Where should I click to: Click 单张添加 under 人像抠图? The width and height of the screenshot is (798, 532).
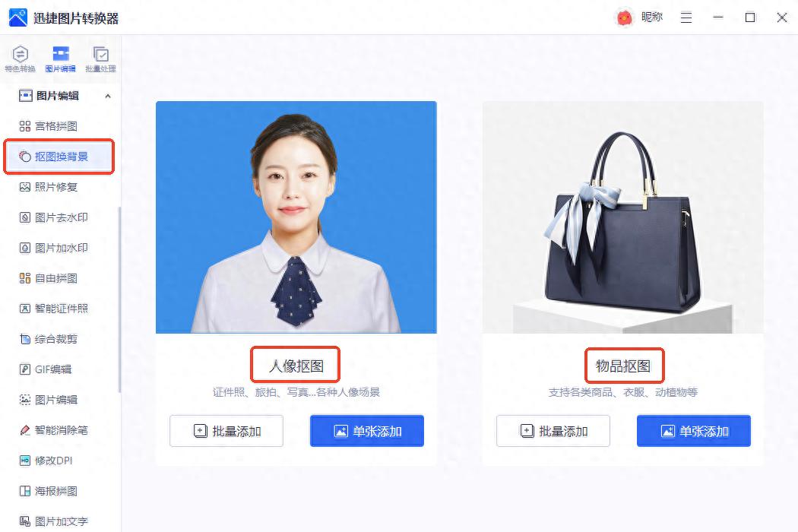[x=367, y=431]
